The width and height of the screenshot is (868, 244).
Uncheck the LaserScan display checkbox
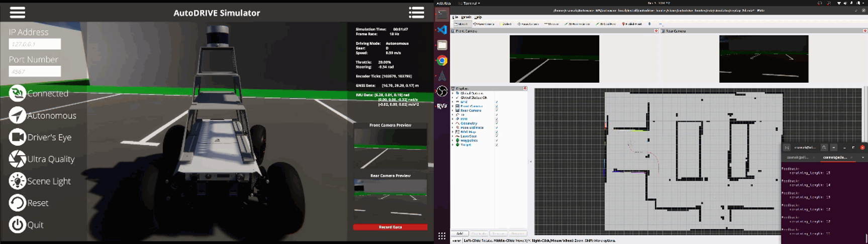497,136
